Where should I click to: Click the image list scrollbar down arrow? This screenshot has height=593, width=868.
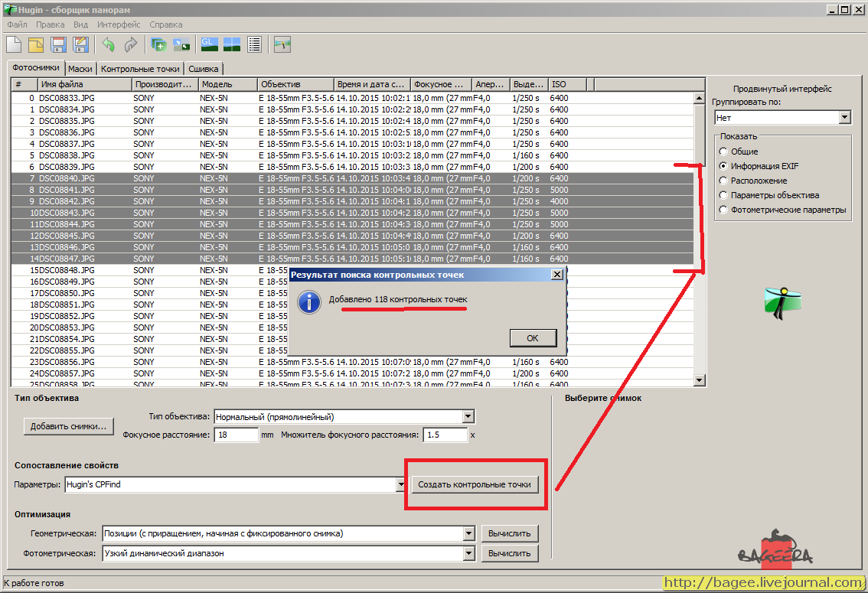(x=699, y=380)
